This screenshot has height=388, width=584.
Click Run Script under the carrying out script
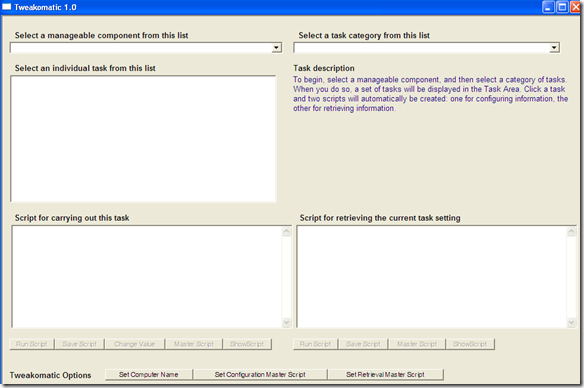(32, 344)
